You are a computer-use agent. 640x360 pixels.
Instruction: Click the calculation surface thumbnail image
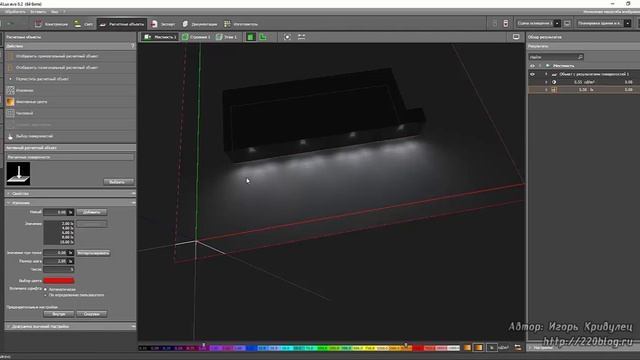pos(18,173)
